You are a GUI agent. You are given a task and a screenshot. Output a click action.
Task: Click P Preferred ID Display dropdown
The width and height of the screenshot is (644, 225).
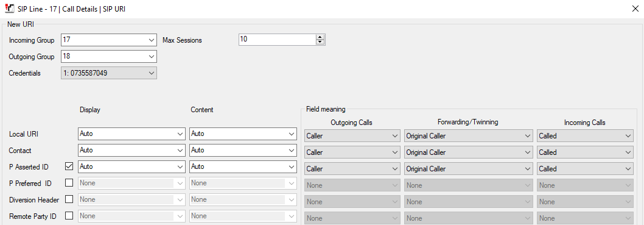pyautogui.click(x=131, y=183)
